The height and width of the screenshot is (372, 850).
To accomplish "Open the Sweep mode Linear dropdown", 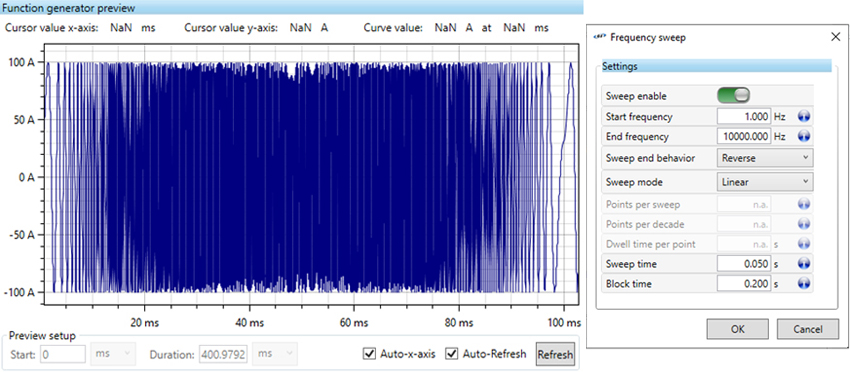I will point(765,182).
